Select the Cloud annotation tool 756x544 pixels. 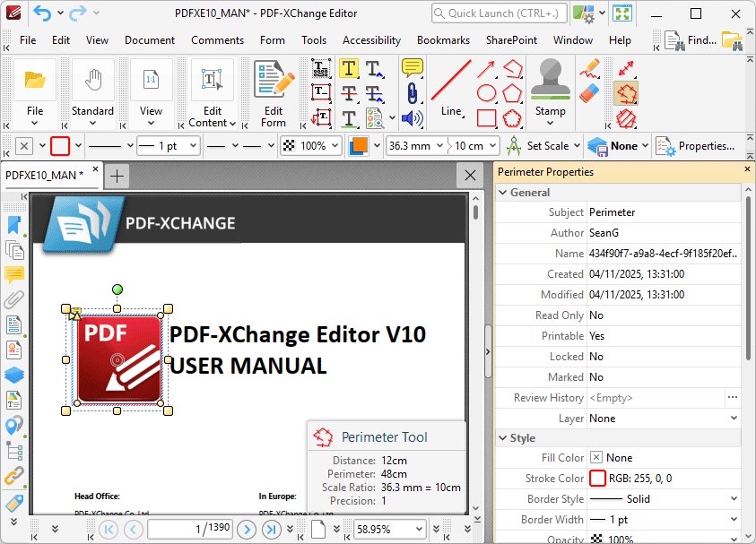pos(512,118)
